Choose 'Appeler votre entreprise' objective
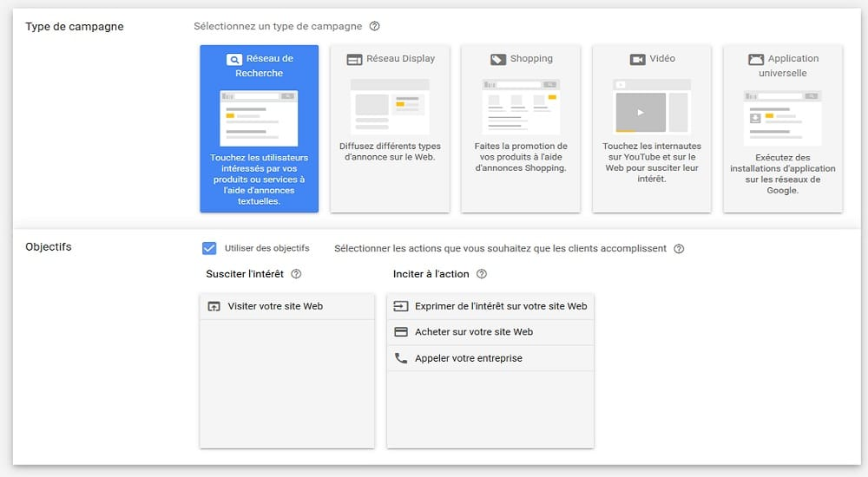Viewport: 868px width, 477px height. (490, 358)
